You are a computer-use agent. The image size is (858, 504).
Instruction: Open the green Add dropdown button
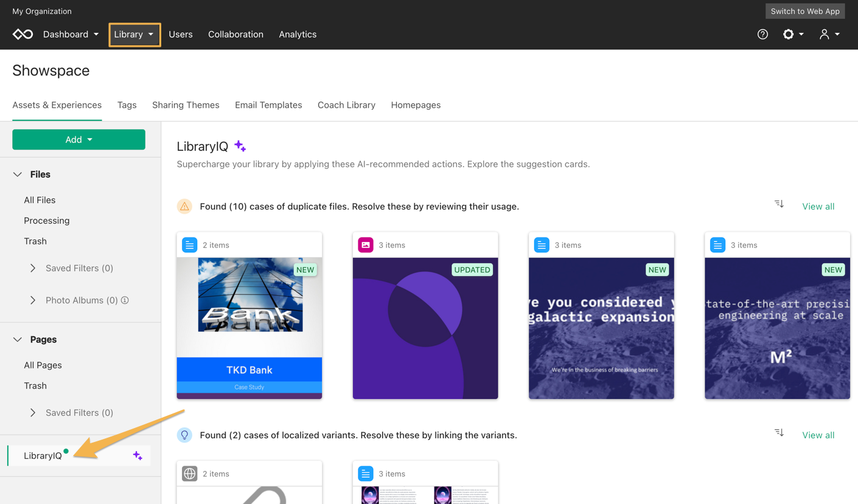pos(79,139)
